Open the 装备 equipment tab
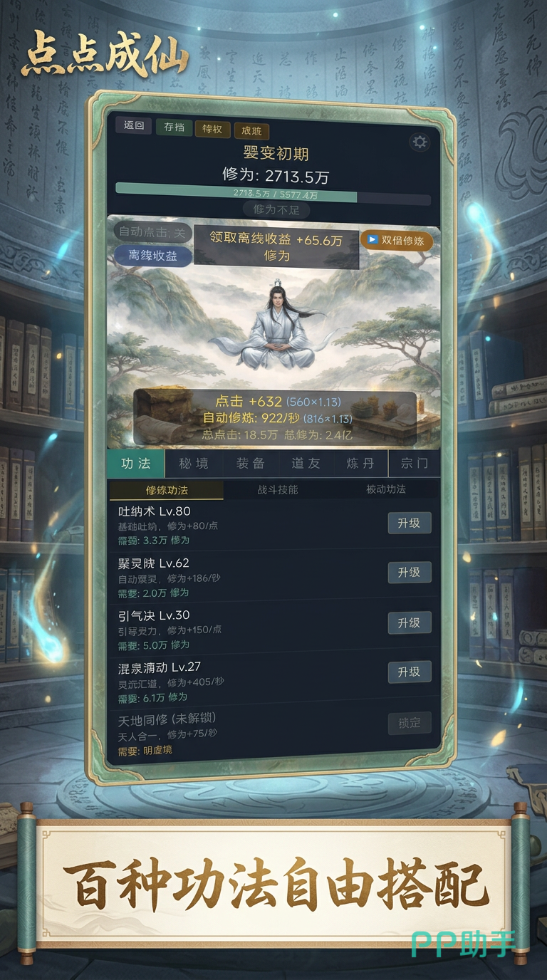 (x=250, y=464)
